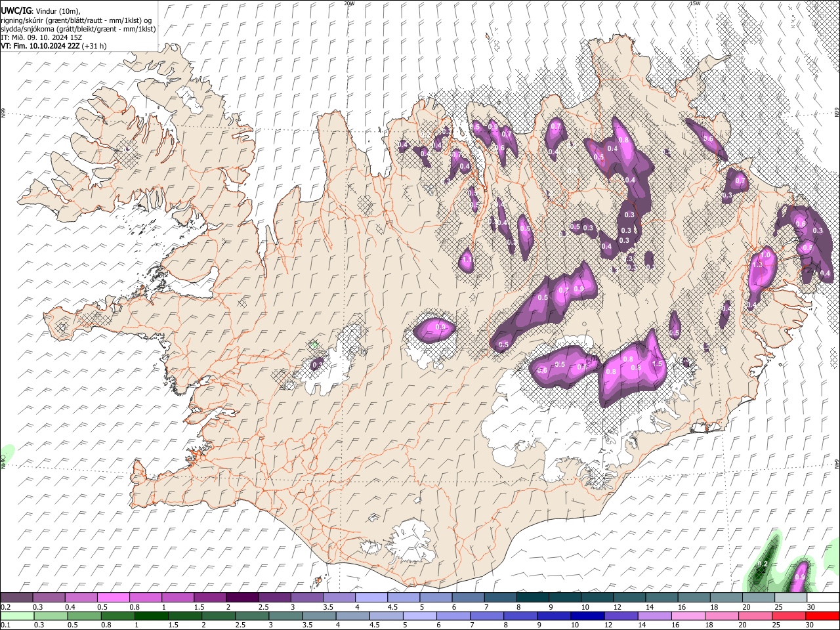The image size is (840, 630).
Task: Select the 'slydda/snjókoma' legend description line
Action: 78,29
